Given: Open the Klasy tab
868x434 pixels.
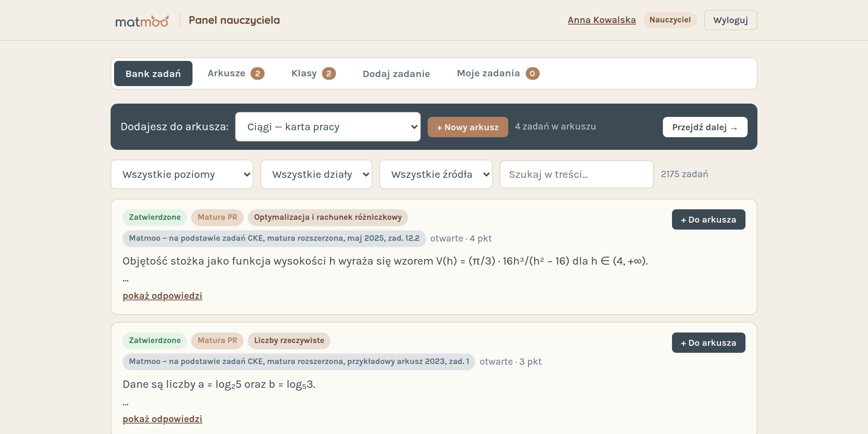Looking at the screenshot, I should (313, 73).
